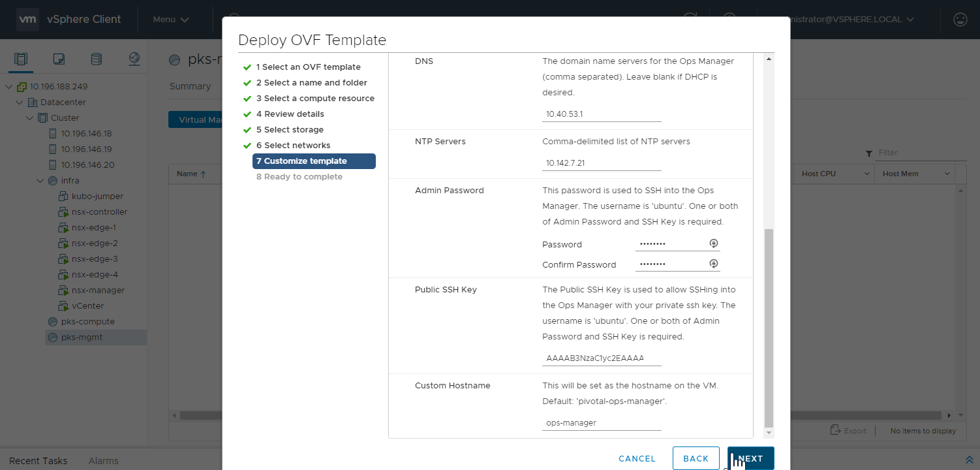Switch to the Alarms tab
This screenshot has width=980, height=470.
pos(104,461)
